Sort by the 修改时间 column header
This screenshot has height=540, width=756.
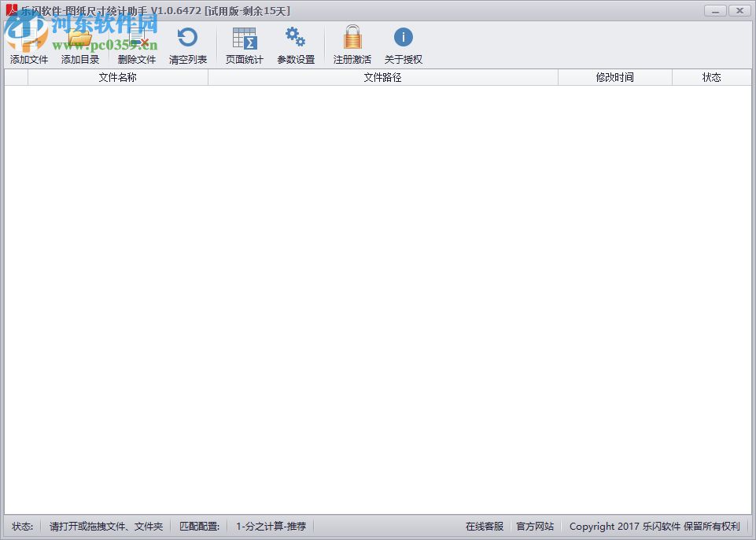click(x=614, y=77)
